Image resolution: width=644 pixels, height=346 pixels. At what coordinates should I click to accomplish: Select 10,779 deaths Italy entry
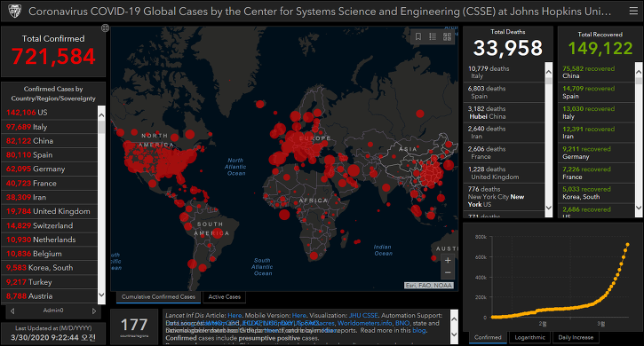505,72
